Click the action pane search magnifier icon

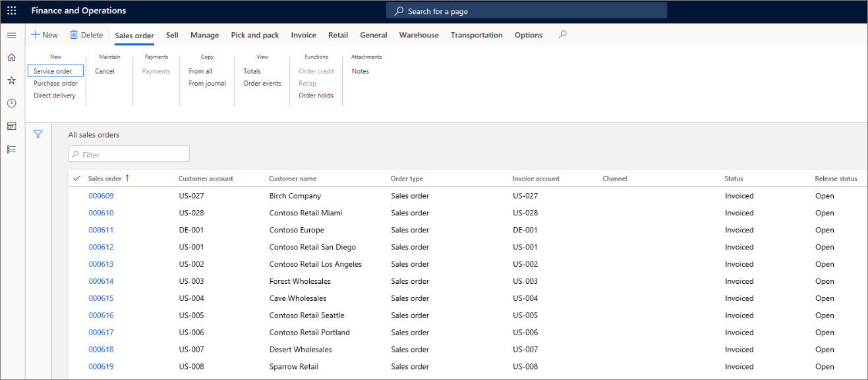pyautogui.click(x=562, y=35)
